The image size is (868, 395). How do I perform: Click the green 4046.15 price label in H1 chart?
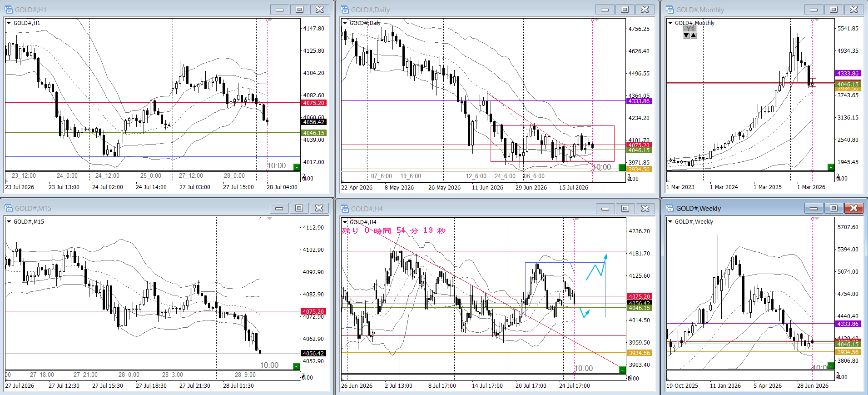(x=314, y=133)
